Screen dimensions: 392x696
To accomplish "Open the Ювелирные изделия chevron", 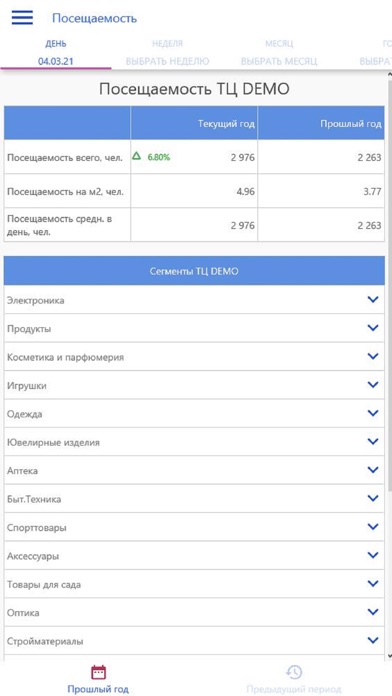I will [373, 442].
